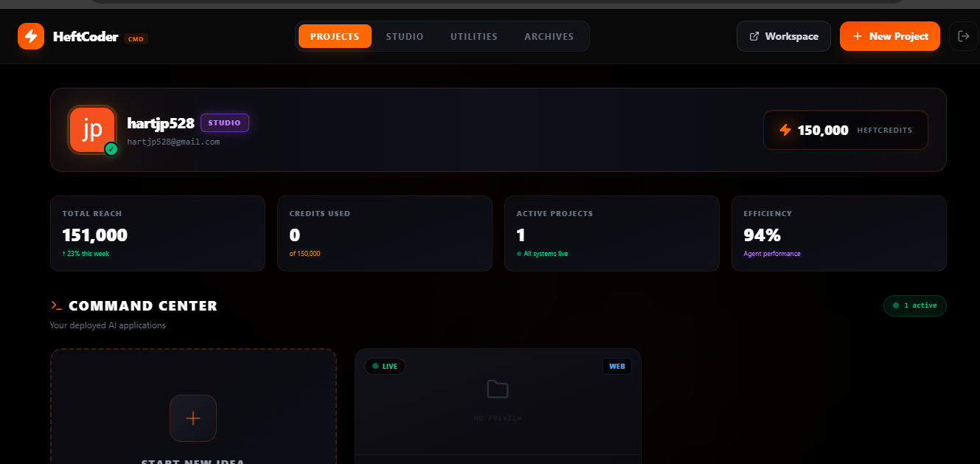Click the Command Center terminal prompt icon
This screenshot has height=464, width=980.
pos(56,305)
